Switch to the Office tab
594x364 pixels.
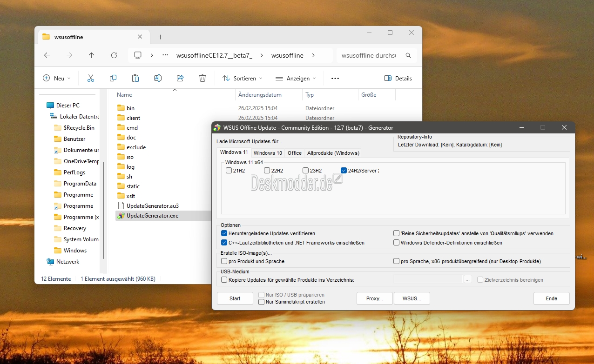click(x=295, y=153)
